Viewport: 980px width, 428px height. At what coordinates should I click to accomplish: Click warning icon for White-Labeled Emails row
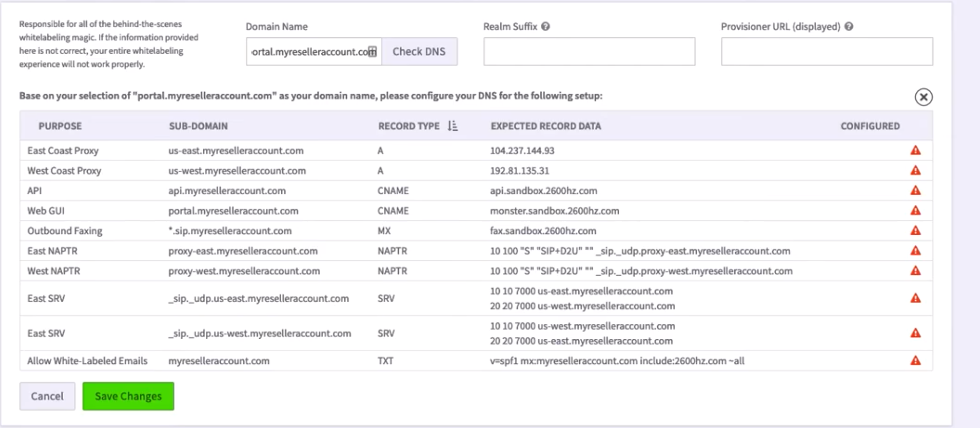(915, 361)
